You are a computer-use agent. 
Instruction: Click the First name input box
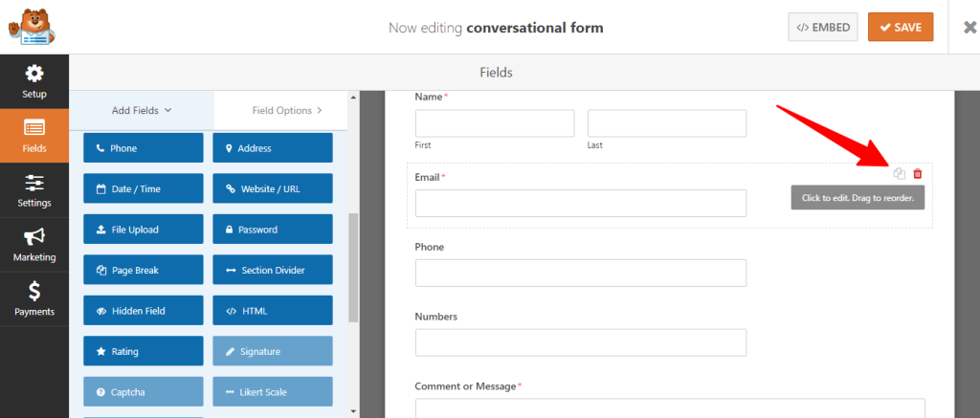click(495, 123)
